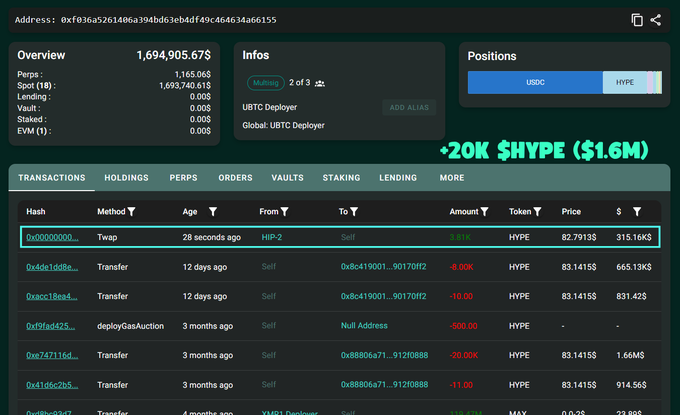The width and height of the screenshot is (680, 415).
Task: Open transaction hash 0xf9fad425...
Action: (50, 326)
